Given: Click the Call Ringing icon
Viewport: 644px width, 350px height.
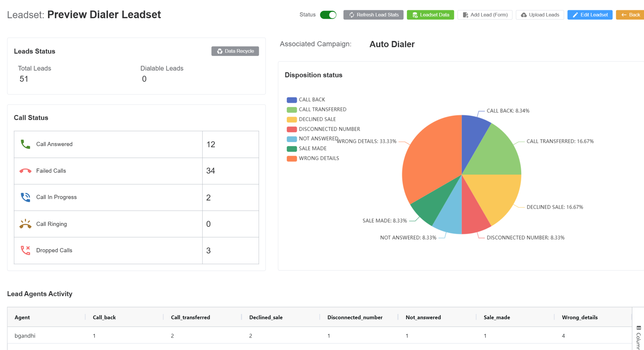Looking at the screenshot, I should coord(25,223).
